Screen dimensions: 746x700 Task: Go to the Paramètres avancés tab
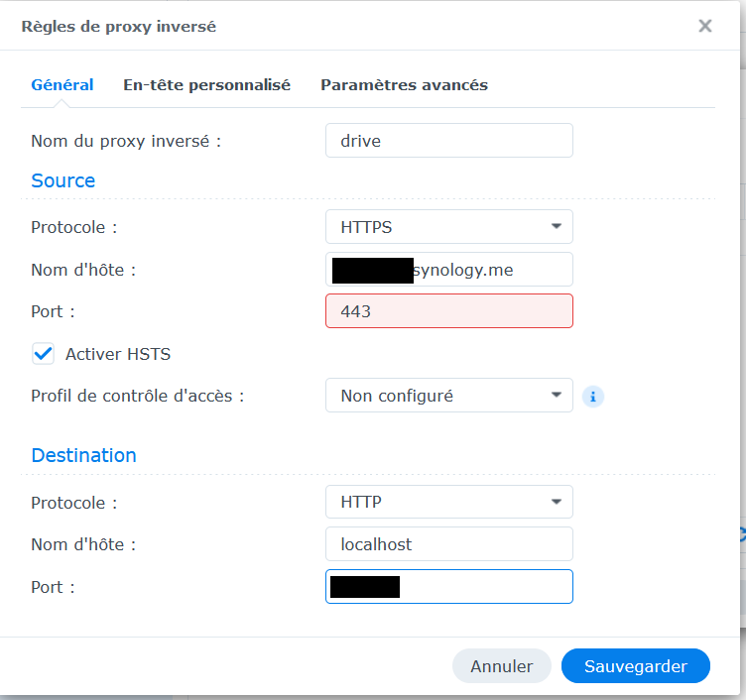pos(404,85)
